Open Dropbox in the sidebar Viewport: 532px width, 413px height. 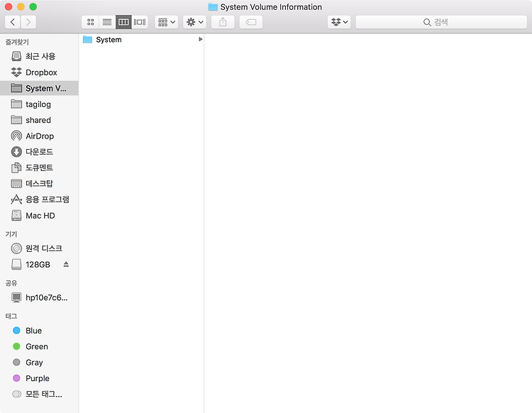point(39,72)
